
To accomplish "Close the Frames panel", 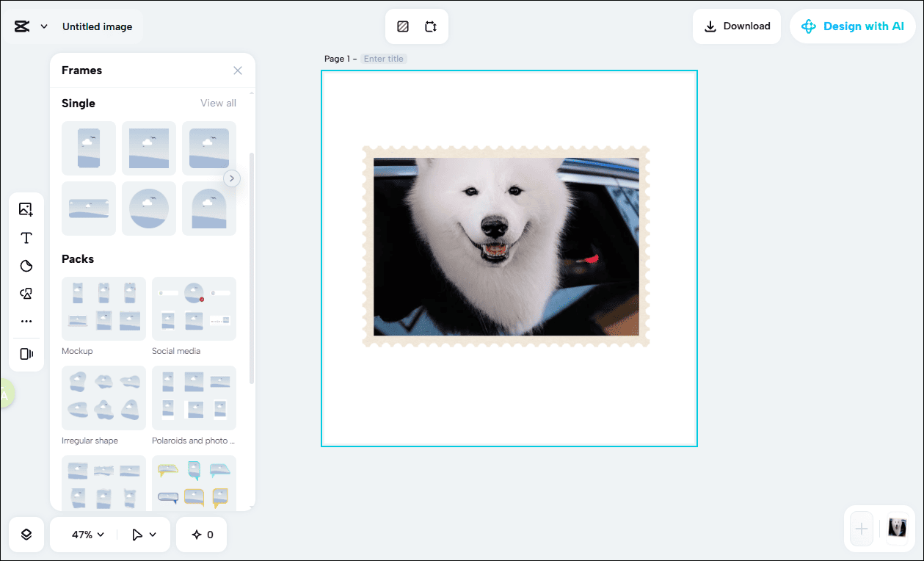I will point(237,70).
